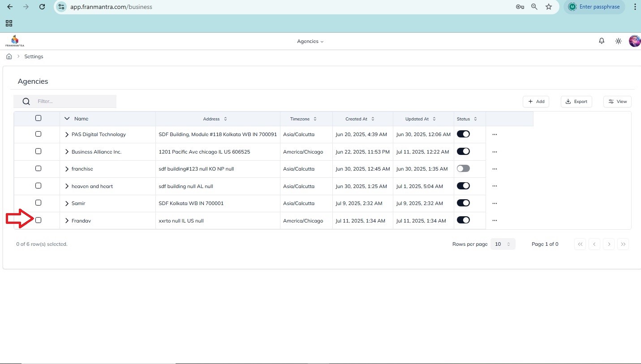The height and width of the screenshot is (364, 641).
Task: Click the Filter search input field
Action: [74, 101]
